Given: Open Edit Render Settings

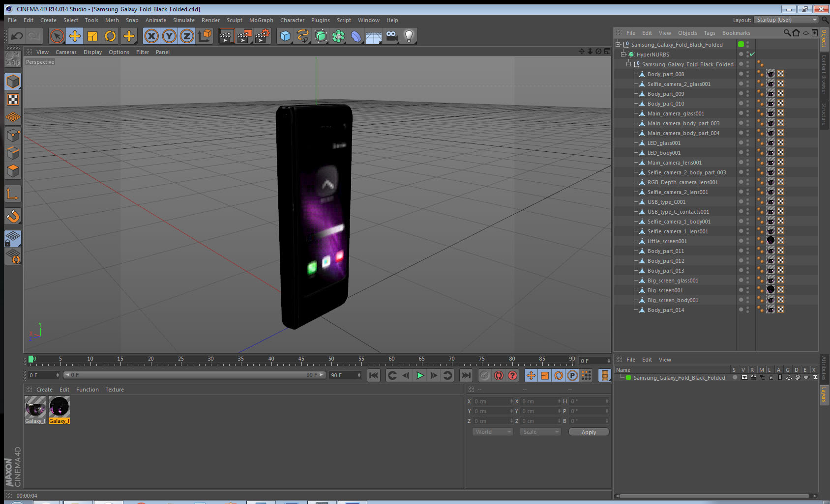Looking at the screenshot, I should tap(263, 36).
